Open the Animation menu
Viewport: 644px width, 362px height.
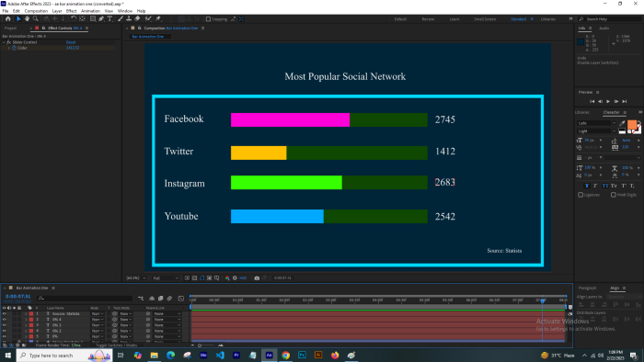tap(90, 11)
